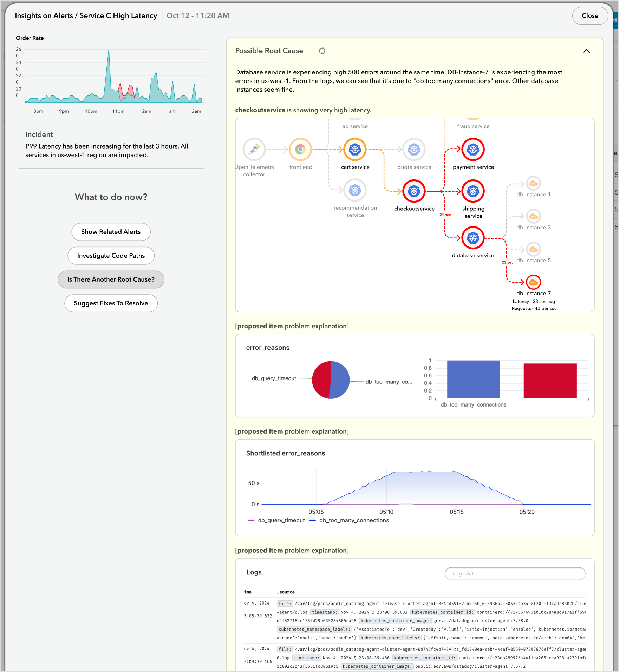Click 'Latency - 23 sec avg' text

click(x=534, y=301)
